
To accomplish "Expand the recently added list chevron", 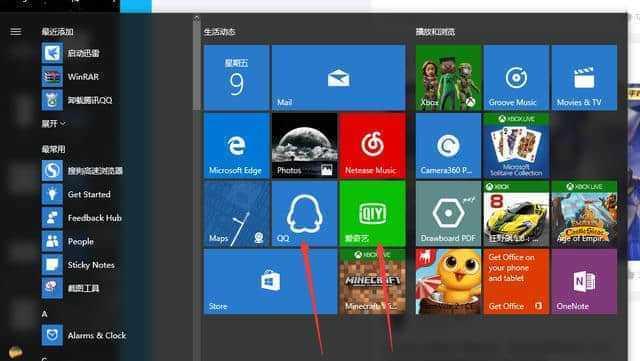I will pyautogui.click(x=53, y=123).
